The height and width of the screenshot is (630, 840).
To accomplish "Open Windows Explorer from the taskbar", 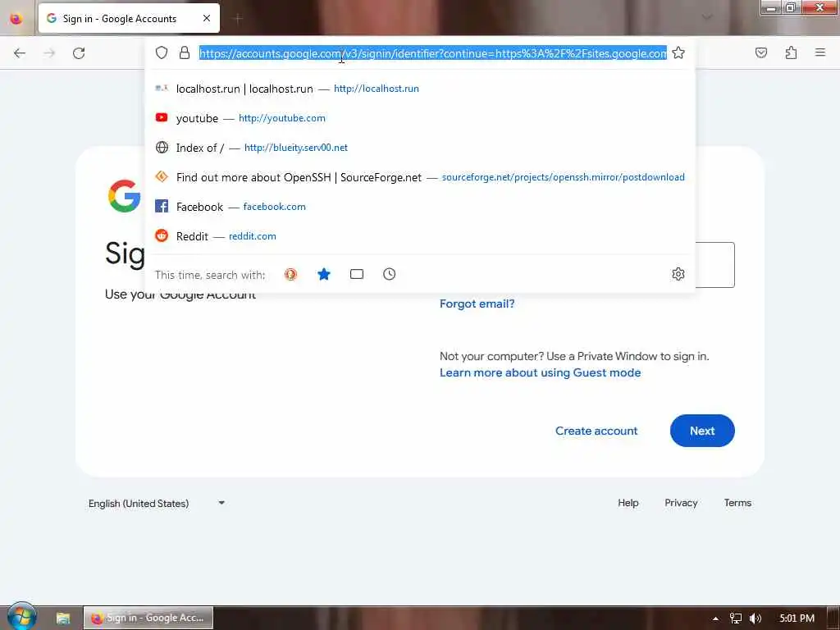I will pos(63,619).
